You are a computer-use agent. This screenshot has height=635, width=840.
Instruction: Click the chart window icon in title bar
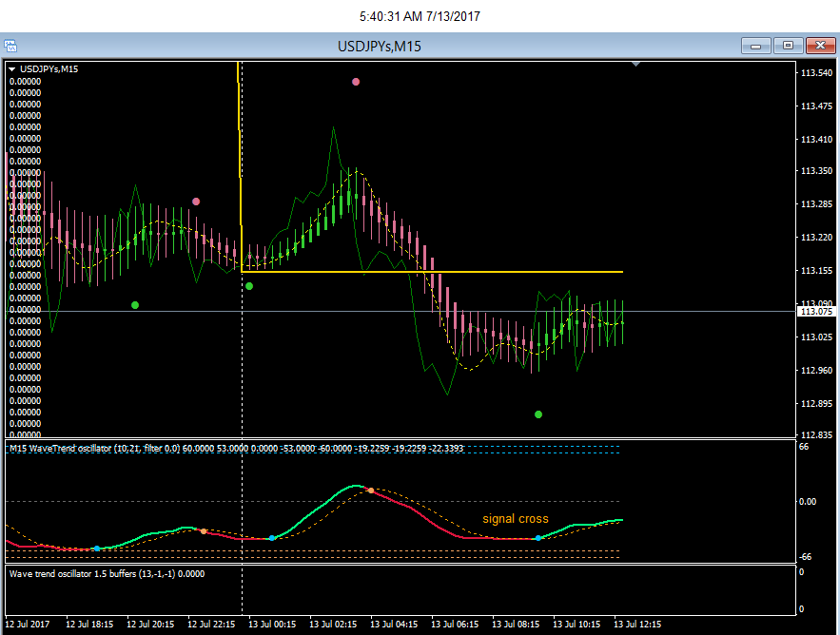click(x=10, y=46)
